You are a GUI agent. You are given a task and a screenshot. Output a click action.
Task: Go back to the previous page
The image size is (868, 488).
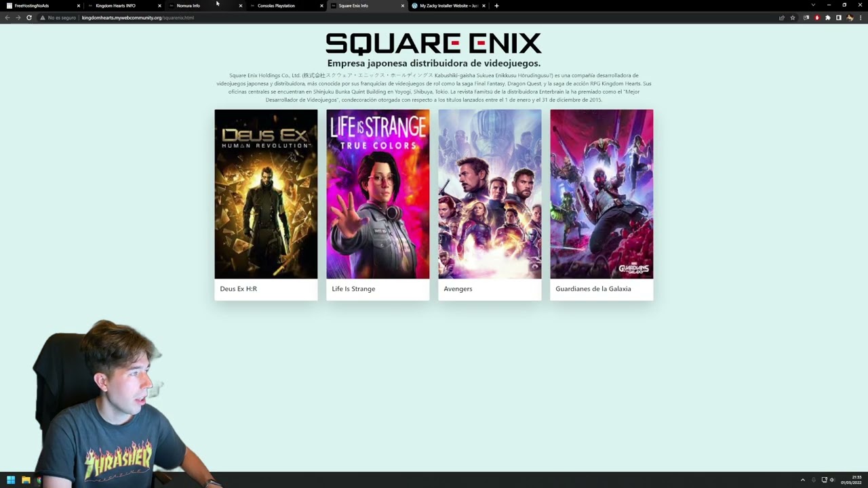(x=7, y=18)
